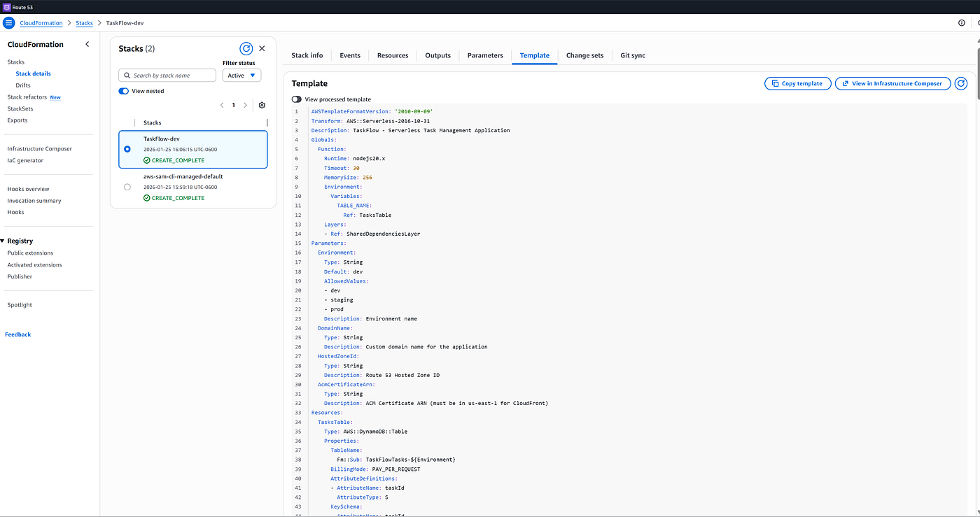Click template line 'MemorySize: 256'
980x517 pixels.
[x=348, y=178]
